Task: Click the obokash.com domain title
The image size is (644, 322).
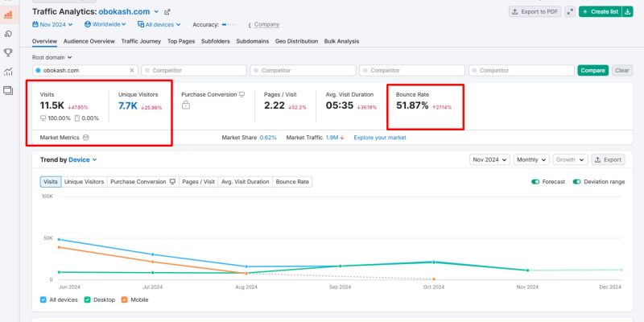Action: coord(124,11)
